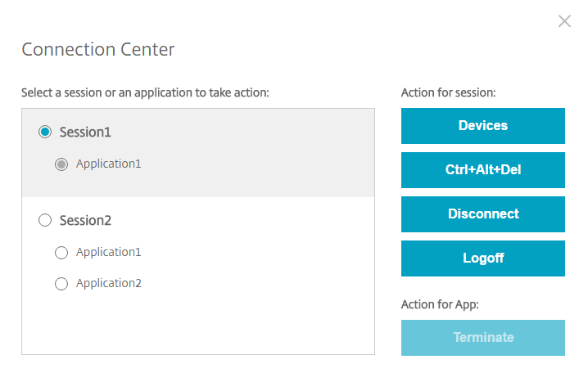Click the Application2 text label
Screen dimensions: 588x382
click(x=108, y=283)
